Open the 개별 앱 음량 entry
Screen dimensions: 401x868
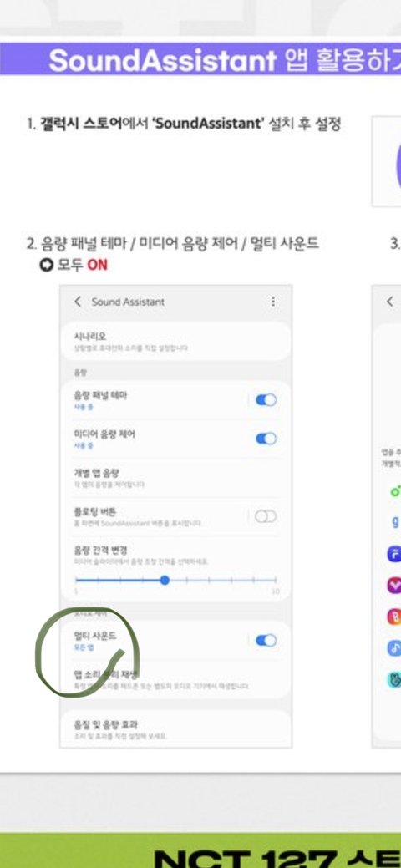tap(175, 478)
